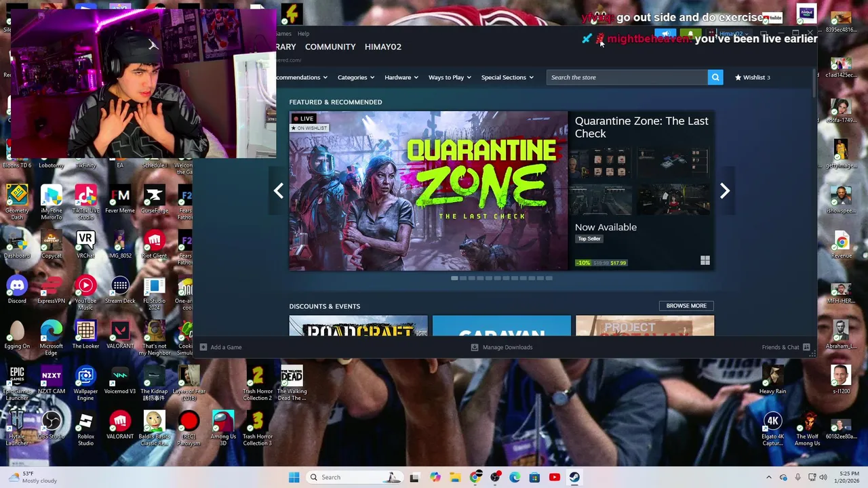Open the Games menu in Steam
The width and height of the screenshot is (868, 488).
tap(283, 33)
